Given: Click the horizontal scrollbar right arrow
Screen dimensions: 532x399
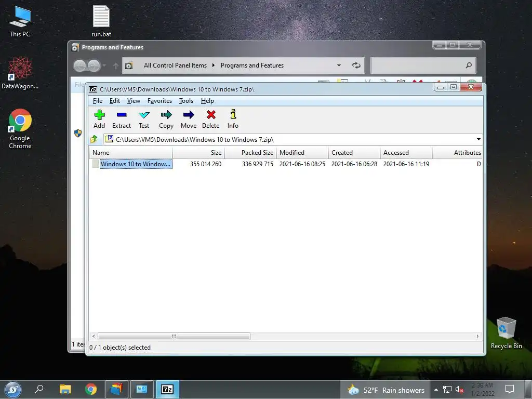Looking at the screenshot, I should (477, 336).
